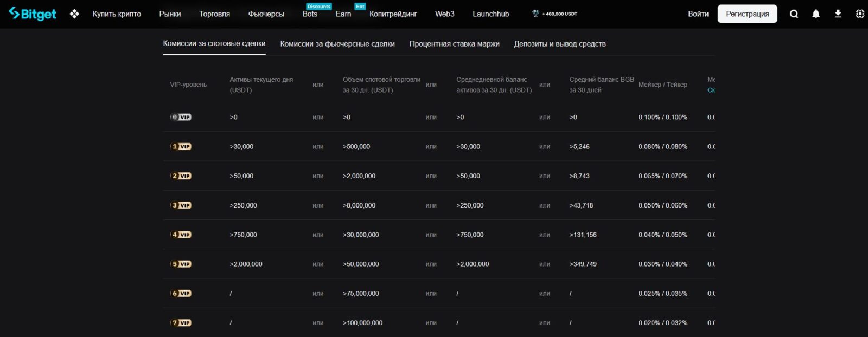
Task: Open the Earn menu item
Action: click(x=343, y=14)
